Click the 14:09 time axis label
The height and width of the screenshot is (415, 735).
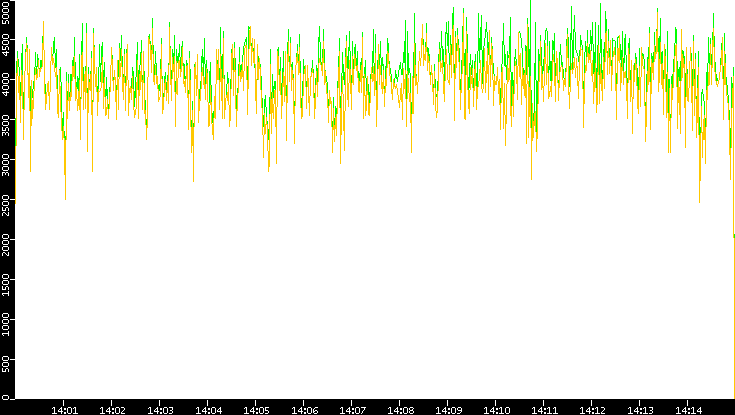tap(448, 411)
